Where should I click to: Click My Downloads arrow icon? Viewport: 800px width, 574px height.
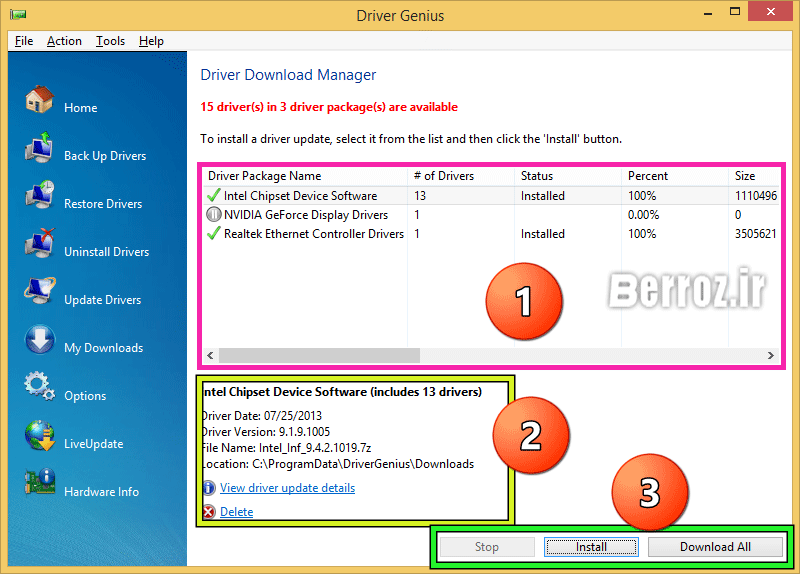point(39,341)
